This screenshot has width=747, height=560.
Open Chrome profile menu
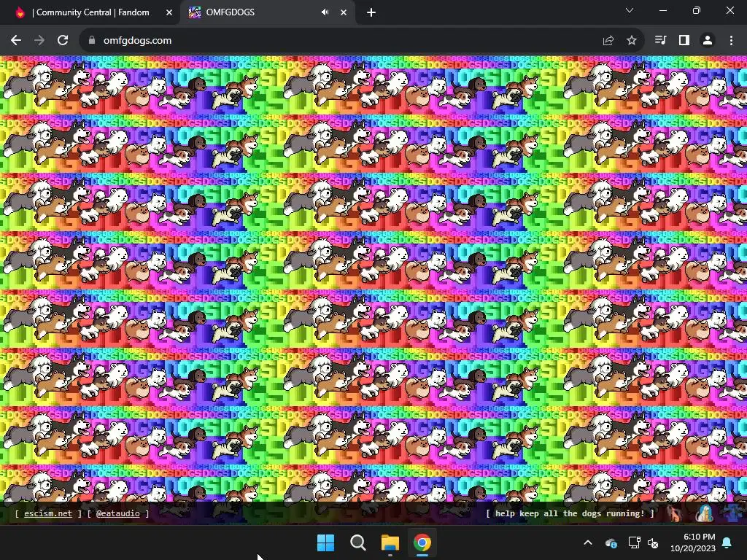click(x=708, y=41)
